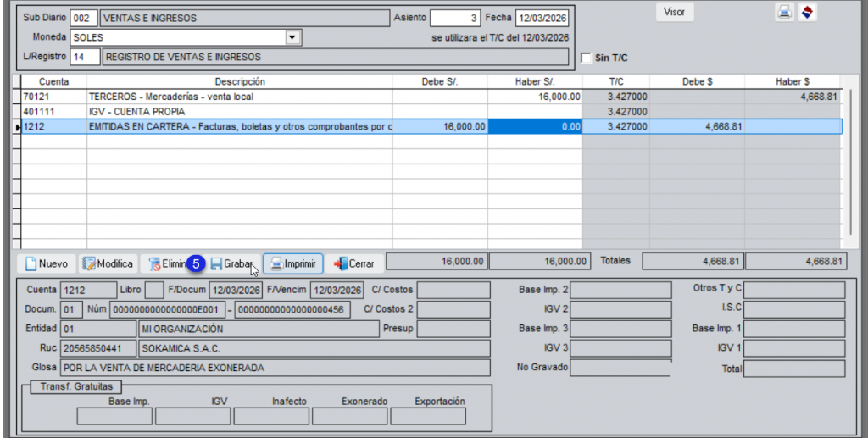Click the Transf. Gratuitas Exonerado field
Viewport: 868px width, 438px height.
coord(350,417)
